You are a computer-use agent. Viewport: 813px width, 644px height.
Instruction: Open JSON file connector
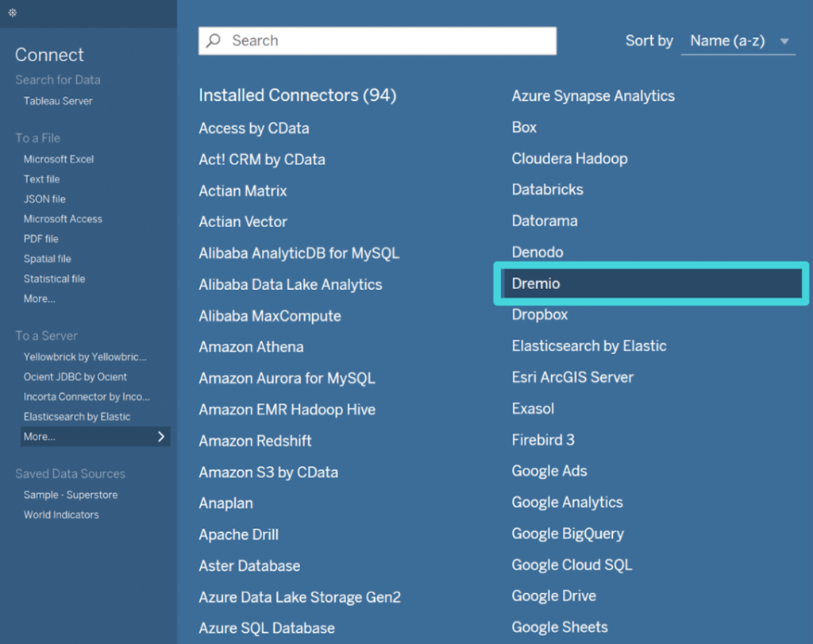pyautogui.click(x=44, y=199)
